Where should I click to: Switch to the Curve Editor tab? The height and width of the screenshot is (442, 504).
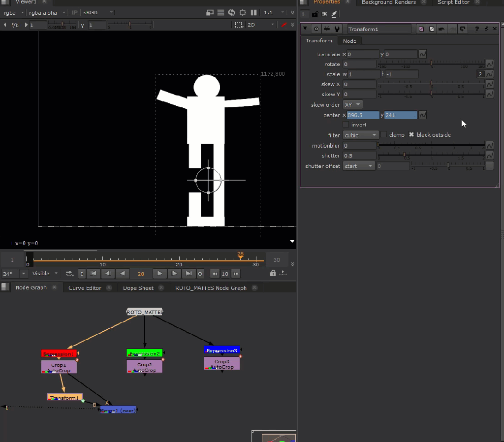click(85, 288)
